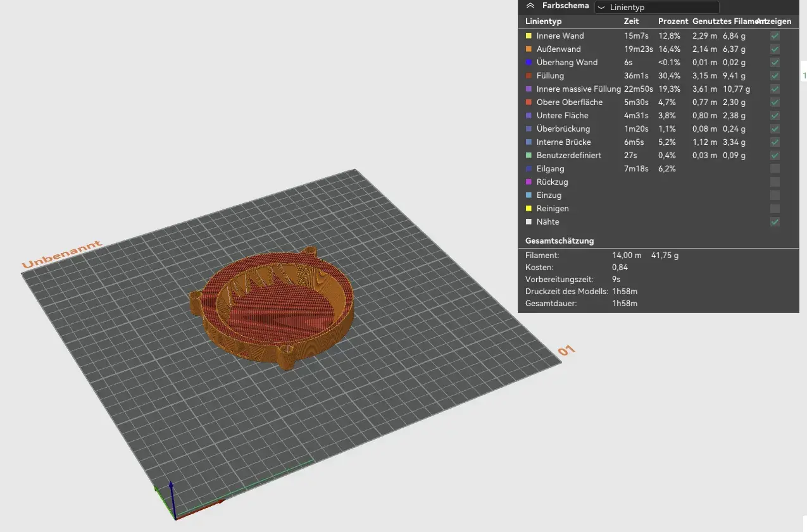807x532 pixels.
Task: Select the Rückzug row label
Action: 553,182
